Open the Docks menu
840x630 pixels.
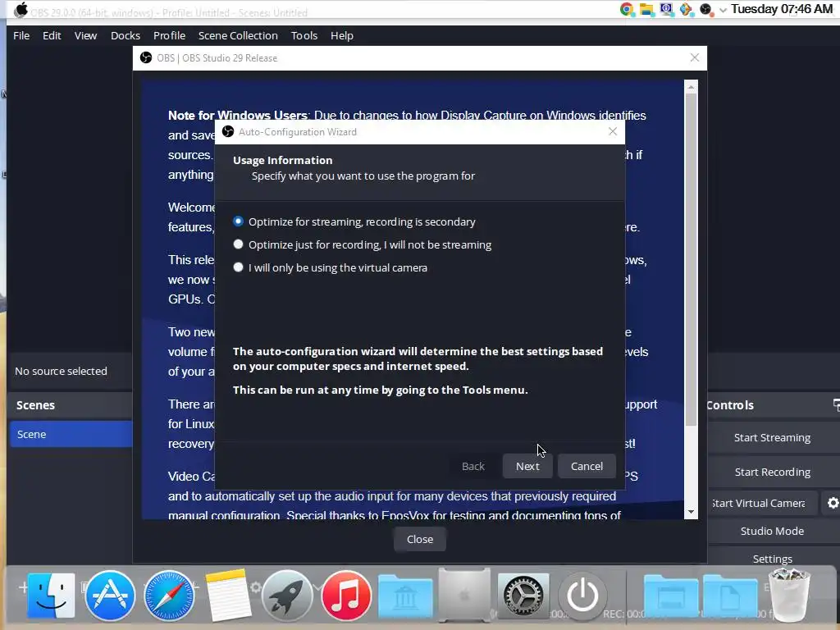click(126, 35)
